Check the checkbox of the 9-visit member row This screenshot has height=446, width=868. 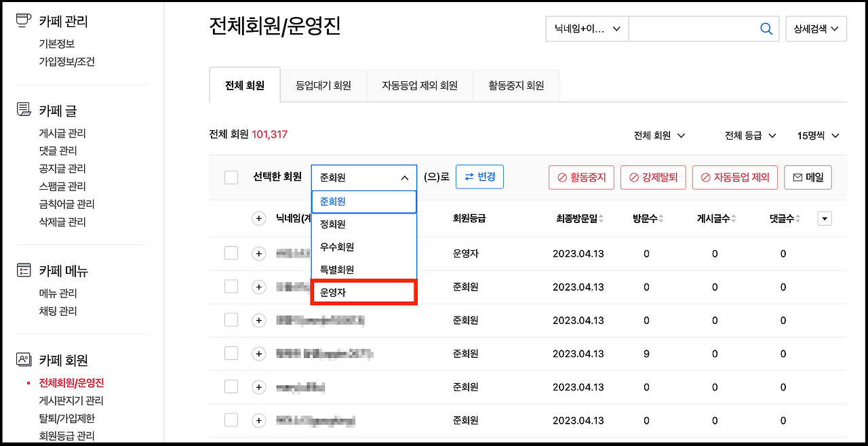(x=231, y=352)
